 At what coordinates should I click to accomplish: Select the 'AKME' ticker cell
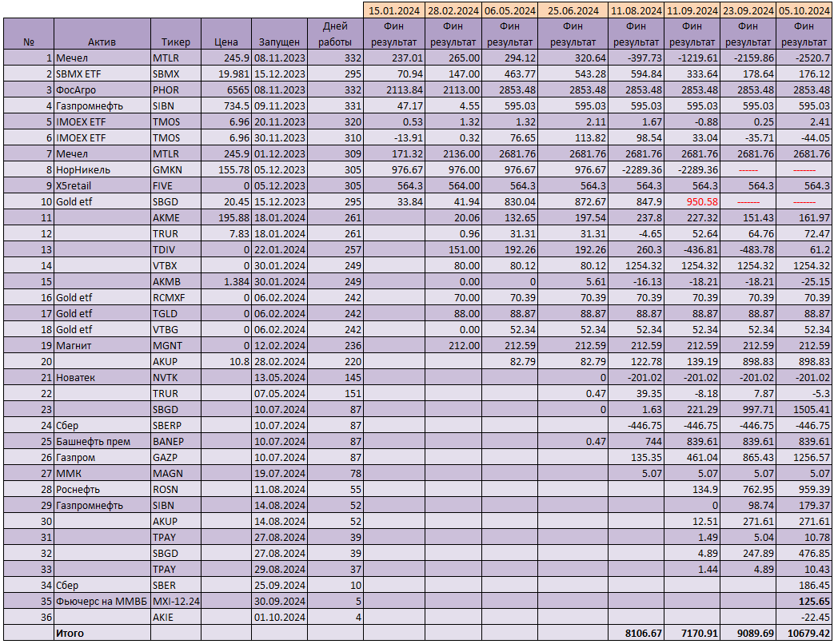(176, 218)
